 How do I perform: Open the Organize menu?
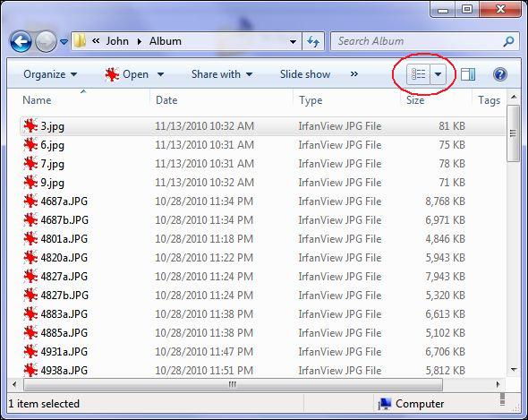click(x=50, y=74)
